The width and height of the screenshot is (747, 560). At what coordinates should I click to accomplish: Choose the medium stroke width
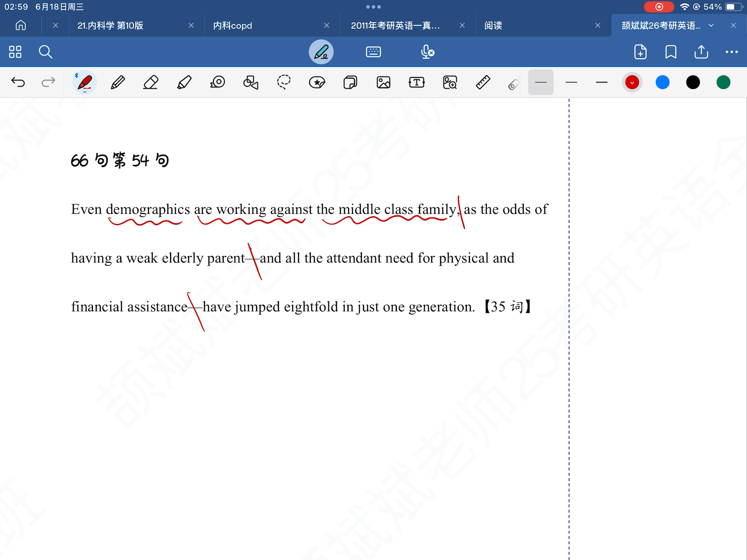coord(571,82)
